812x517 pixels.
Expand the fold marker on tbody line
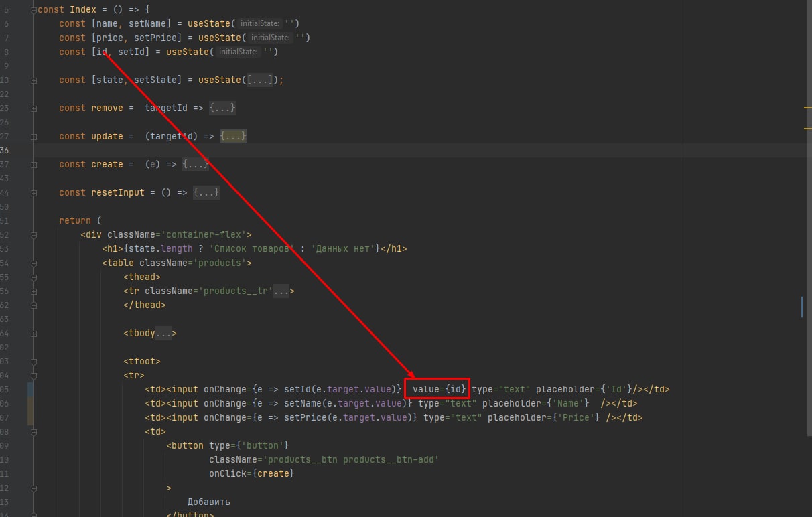coord(33,333)
